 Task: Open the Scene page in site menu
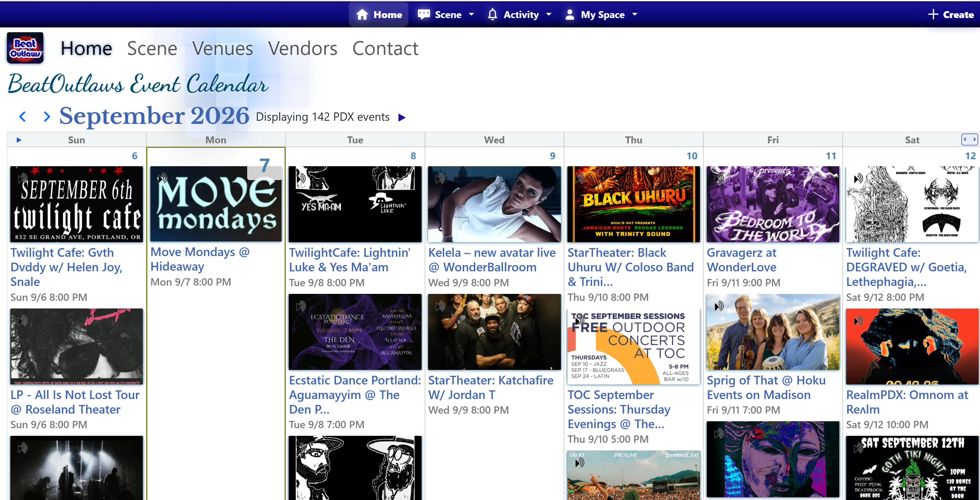(152, 48)
